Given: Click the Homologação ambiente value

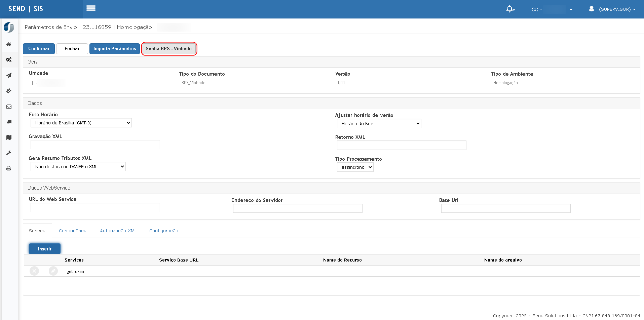Looking at the screenshot, I should pyautogui.click(x=505, y=83).
